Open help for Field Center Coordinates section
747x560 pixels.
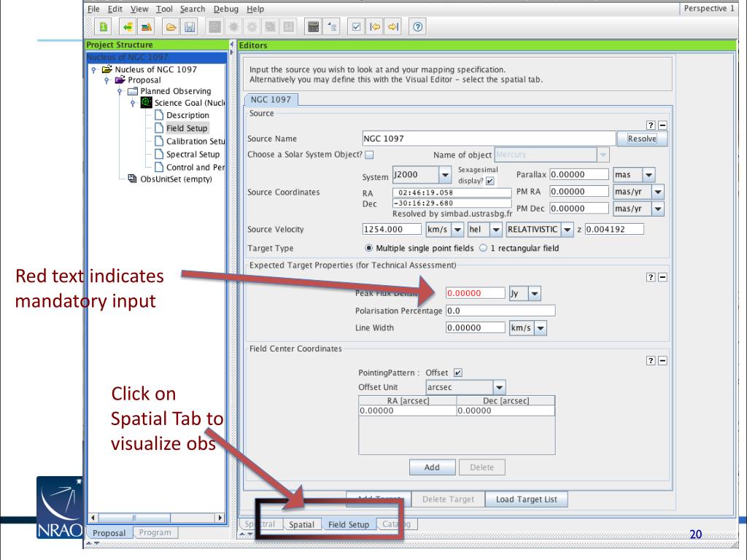coord(651,360)
